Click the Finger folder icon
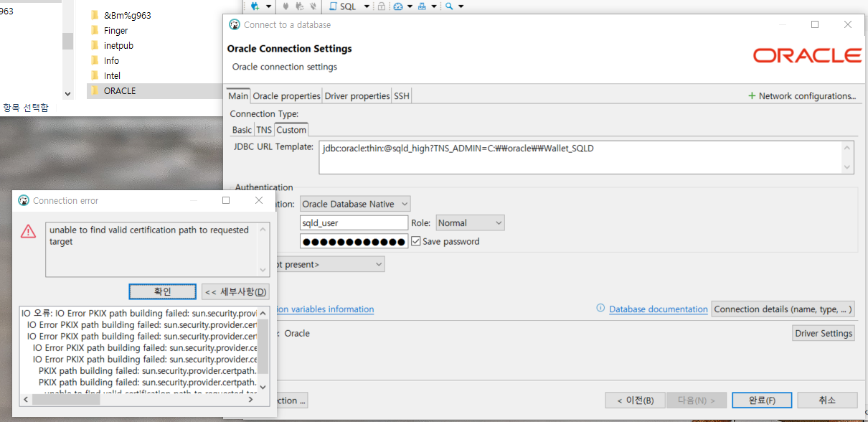Screen dimensions: 868x422 [x=95, y=30]
